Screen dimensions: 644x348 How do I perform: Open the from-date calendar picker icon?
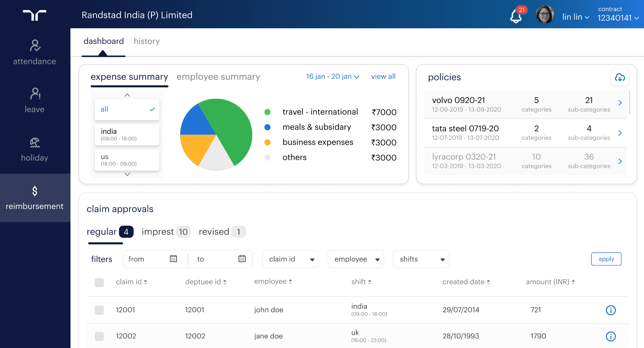point(173,259)
